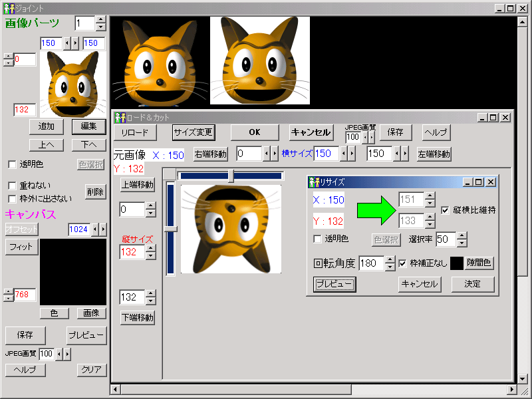Click the second cat thumbnail on canvas
This screenshot has height=399, width=532.
tap(260, 61)
